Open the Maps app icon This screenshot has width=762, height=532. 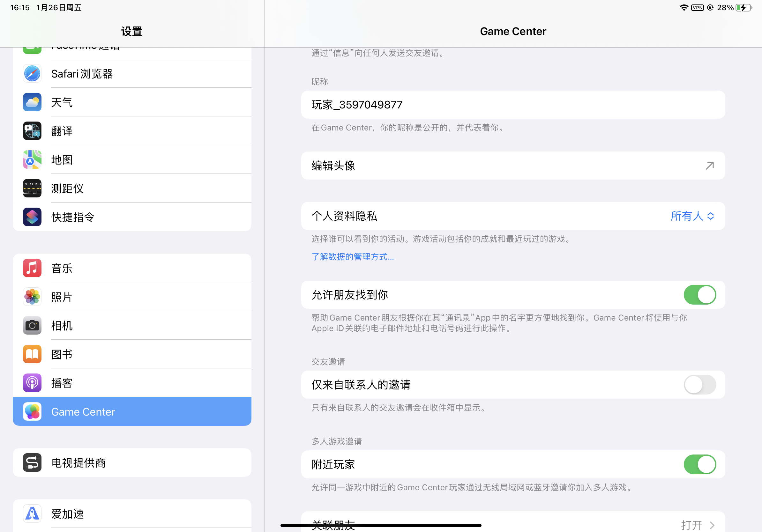(x=32, y=159)
